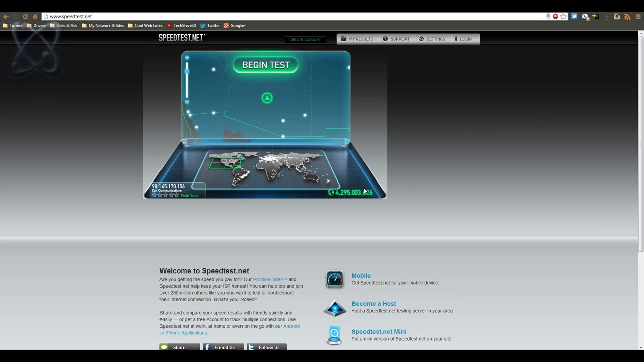Rate your ISP using the stars

pos(166,195)
